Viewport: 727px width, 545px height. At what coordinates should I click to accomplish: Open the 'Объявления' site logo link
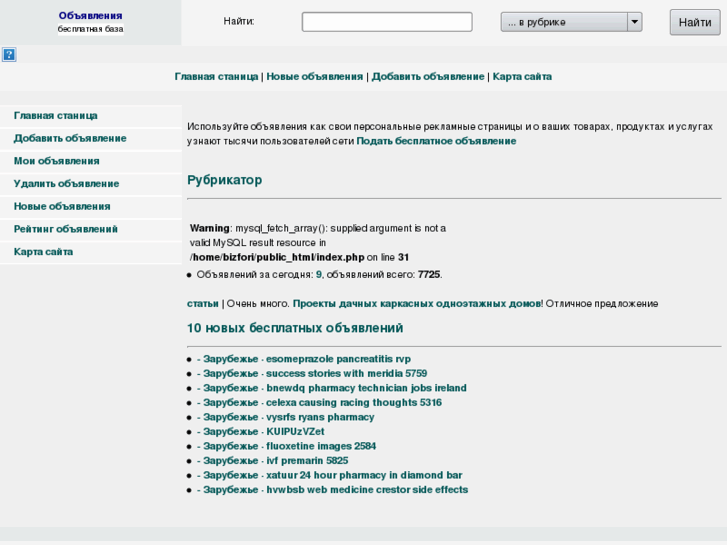[x=90, y=16]
